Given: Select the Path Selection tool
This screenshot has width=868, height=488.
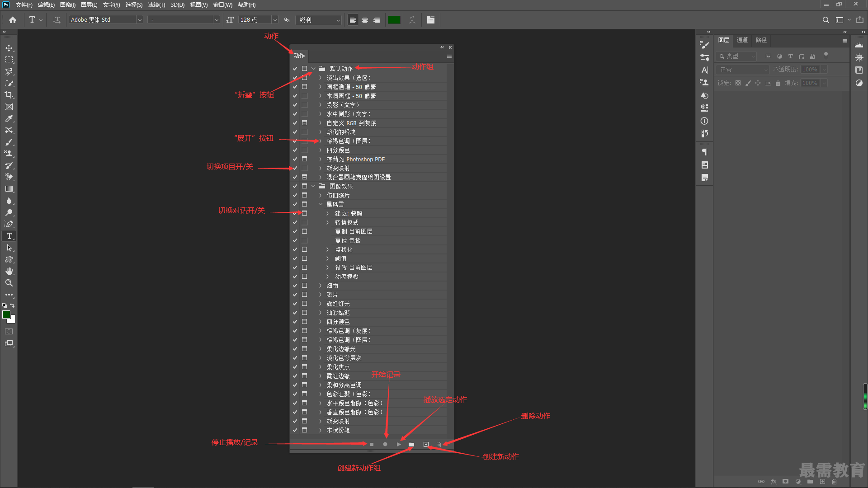Looking at the screenshot, I should coord(9,248).
